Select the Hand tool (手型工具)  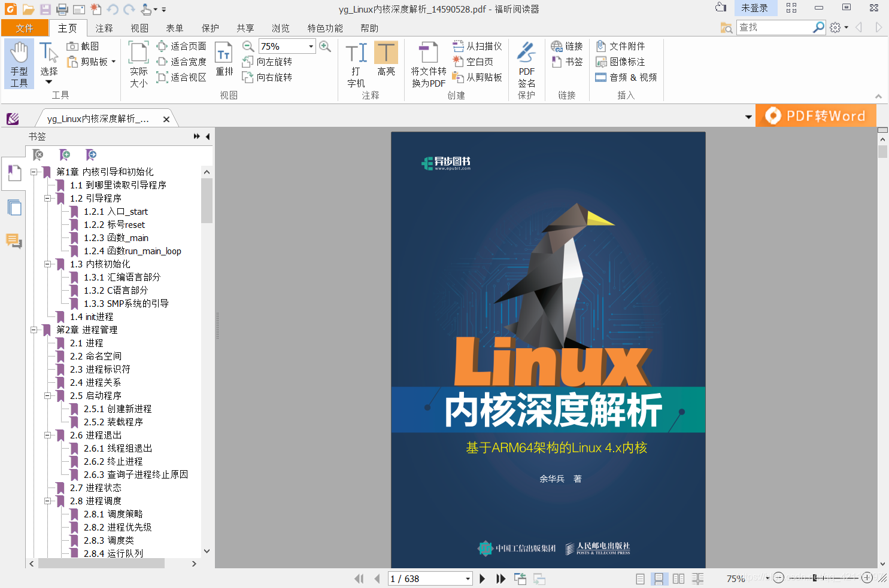(19, 64)
